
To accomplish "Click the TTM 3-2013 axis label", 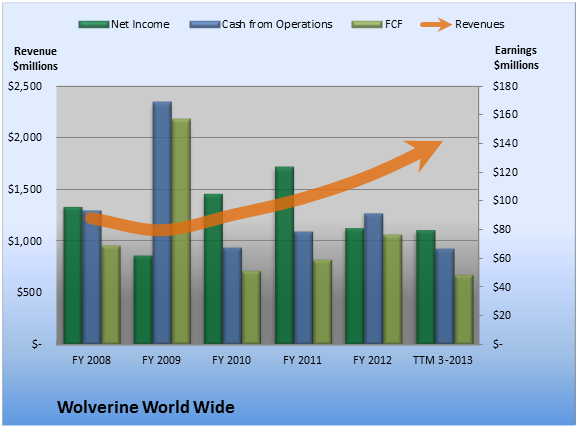I will pyautogui.click(x=443, y=360).
